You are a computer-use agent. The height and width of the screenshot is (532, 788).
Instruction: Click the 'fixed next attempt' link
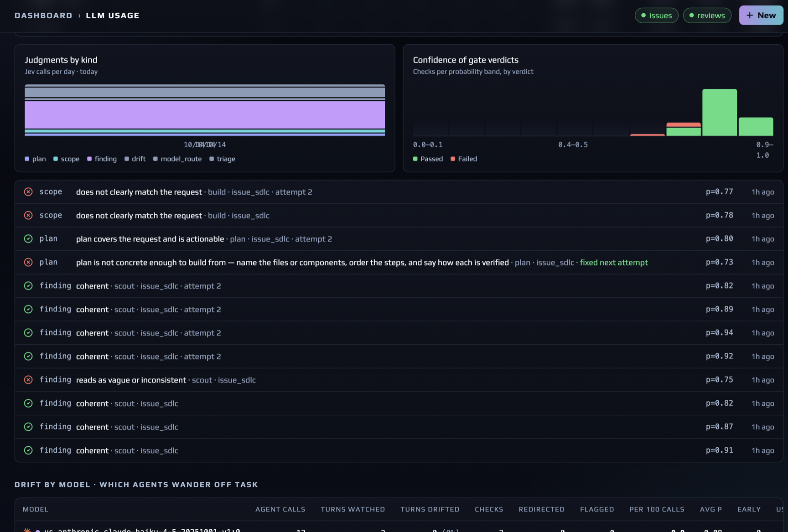pos(614,263)
